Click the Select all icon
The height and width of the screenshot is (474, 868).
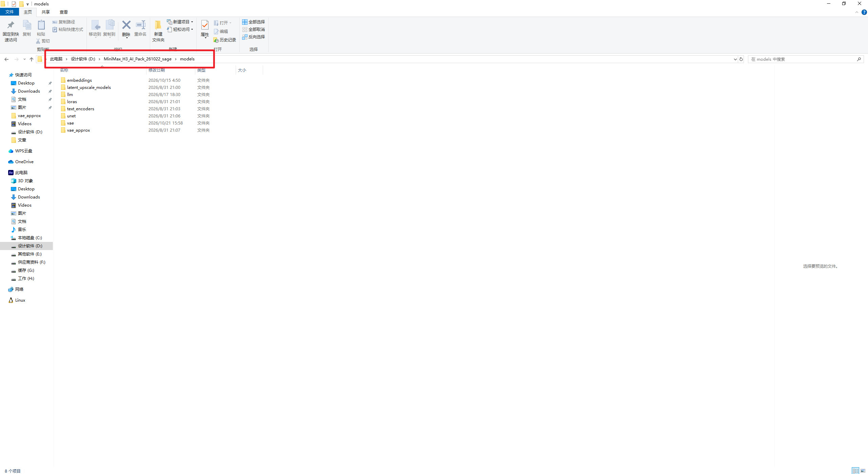click(244, 22)
